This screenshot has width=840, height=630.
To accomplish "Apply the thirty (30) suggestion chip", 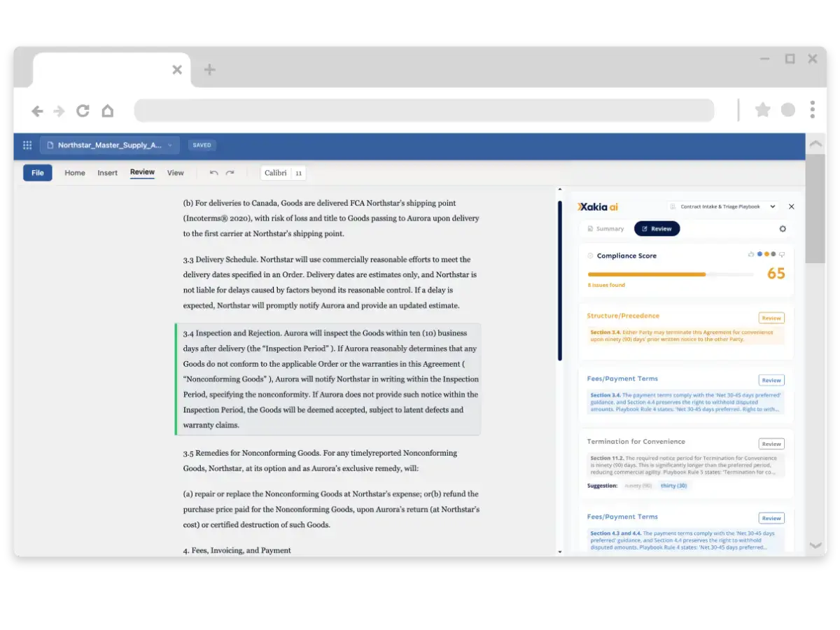I will pyautogui.click(x=673, y=486).
